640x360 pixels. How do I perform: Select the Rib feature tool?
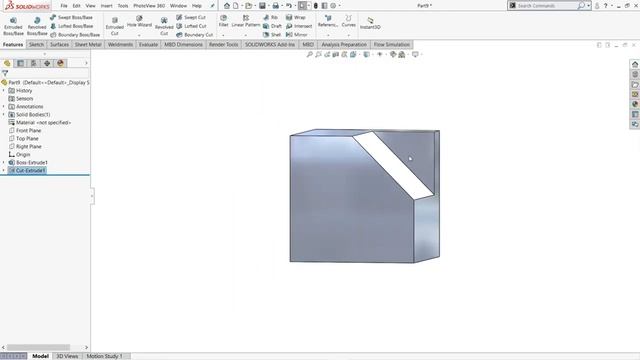coord(270,18)
